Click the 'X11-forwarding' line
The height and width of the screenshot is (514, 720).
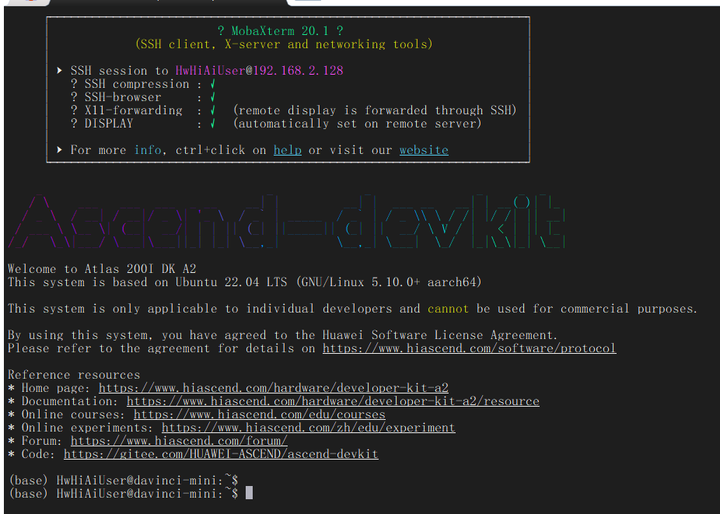[x=294, y=111]
